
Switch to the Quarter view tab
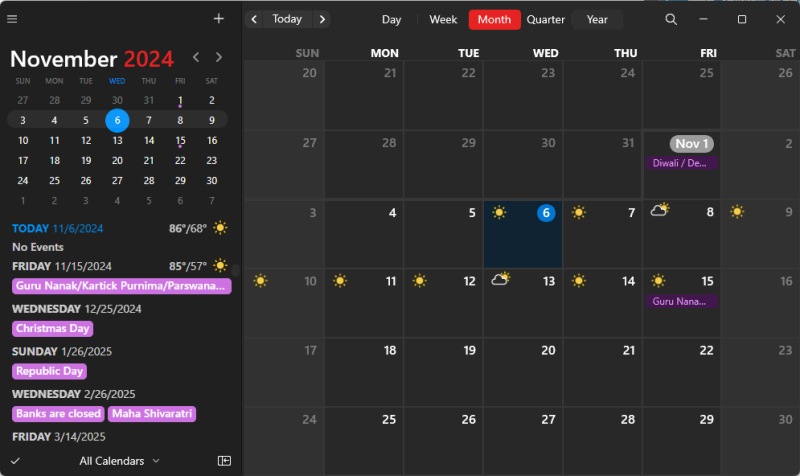tap(545, 19)
